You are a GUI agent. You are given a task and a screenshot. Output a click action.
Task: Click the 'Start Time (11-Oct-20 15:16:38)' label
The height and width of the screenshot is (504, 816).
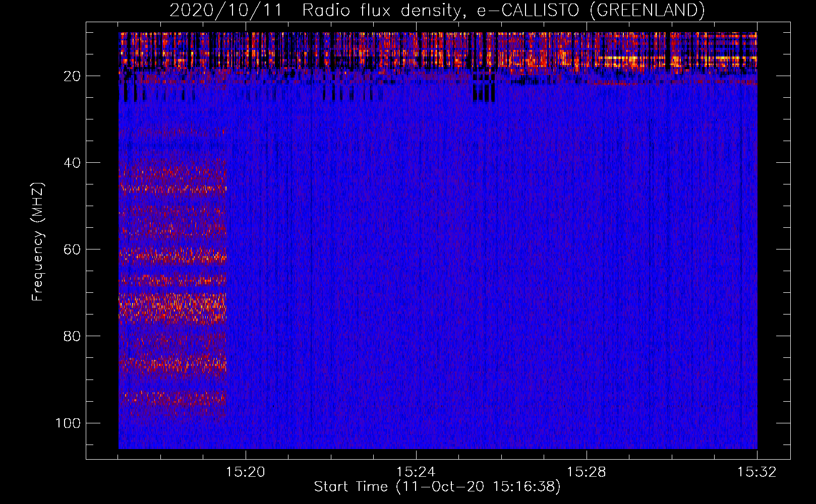(x=437, y=487)
